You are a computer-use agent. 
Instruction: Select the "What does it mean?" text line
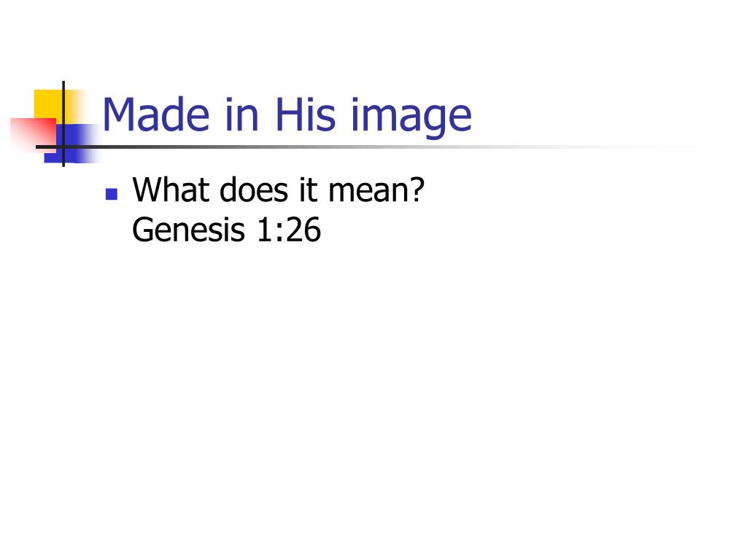278,190
